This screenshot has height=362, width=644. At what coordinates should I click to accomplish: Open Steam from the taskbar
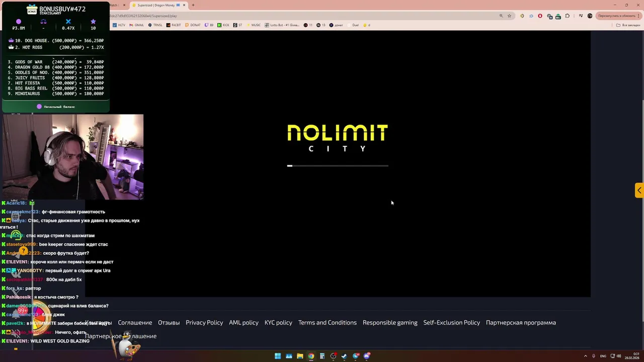click(344, 356)
